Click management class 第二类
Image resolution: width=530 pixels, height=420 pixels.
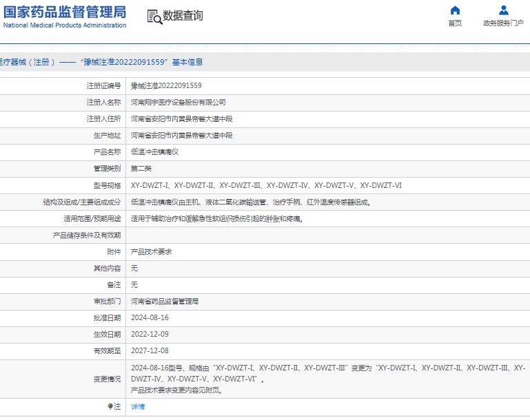tap(141, 169)
